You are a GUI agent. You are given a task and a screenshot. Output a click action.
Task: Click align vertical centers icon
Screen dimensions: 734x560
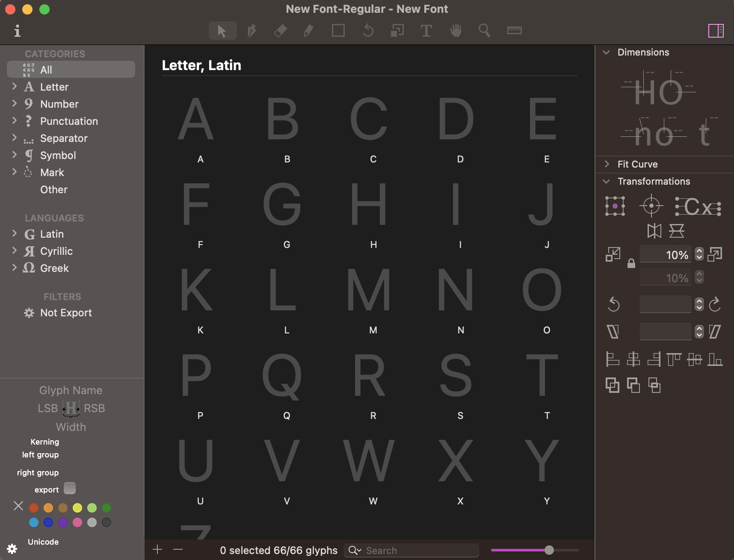695,359
